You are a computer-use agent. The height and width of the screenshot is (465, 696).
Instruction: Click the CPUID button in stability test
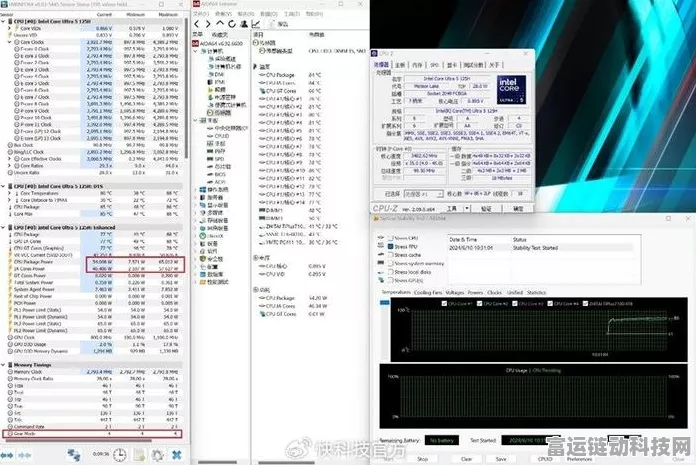[545, 459]
